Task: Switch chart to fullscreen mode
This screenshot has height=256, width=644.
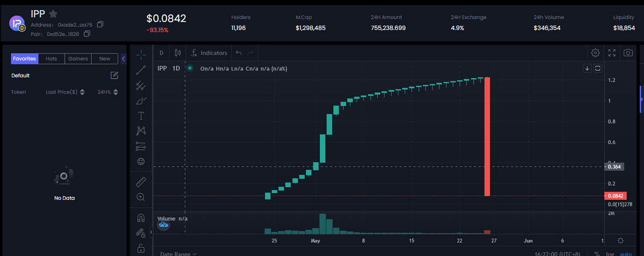Action: pos(612,53)
